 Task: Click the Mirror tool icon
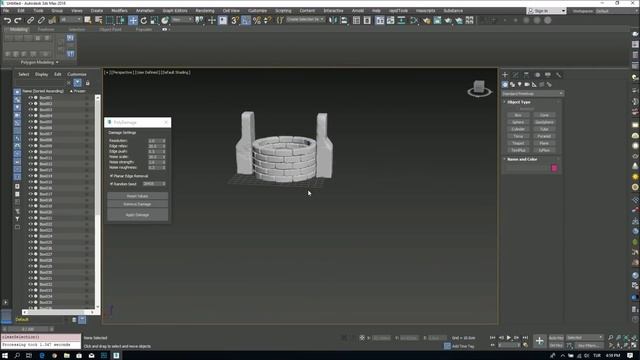333,20
